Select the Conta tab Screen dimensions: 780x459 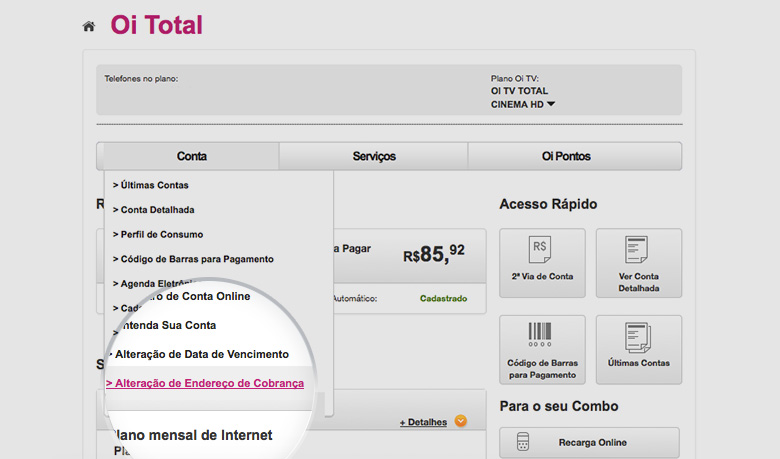tap(192, 156)
